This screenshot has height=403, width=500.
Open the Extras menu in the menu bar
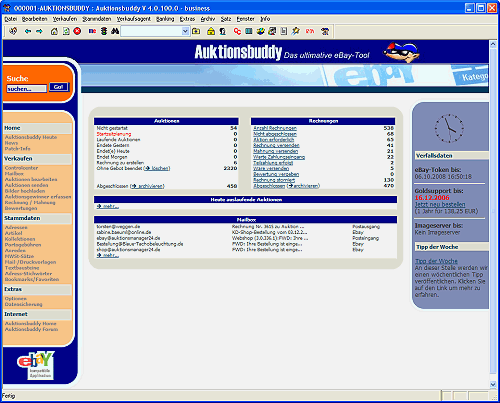coord(187,19)
